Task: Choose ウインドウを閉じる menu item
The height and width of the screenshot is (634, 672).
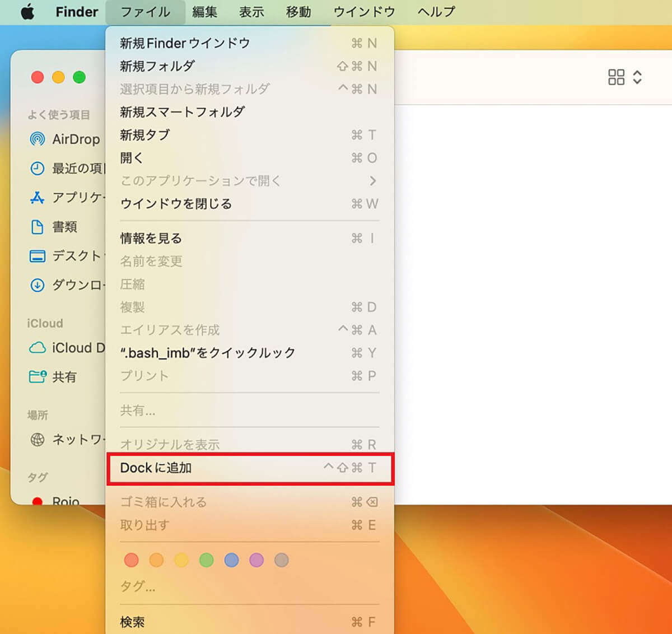Action: tap(250, 204)
